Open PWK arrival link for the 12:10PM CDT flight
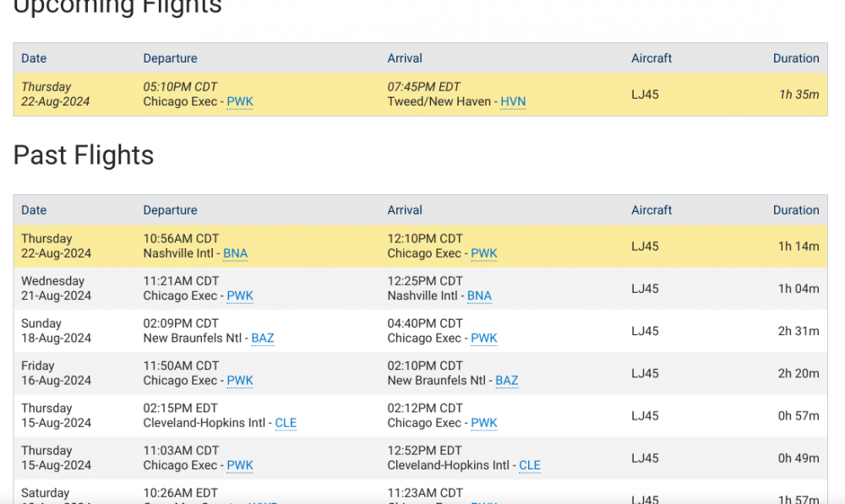 click(x=484, y=254)
